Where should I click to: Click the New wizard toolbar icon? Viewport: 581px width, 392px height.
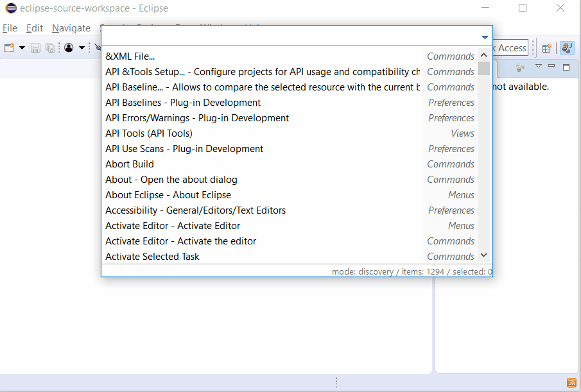pos(9,47)
